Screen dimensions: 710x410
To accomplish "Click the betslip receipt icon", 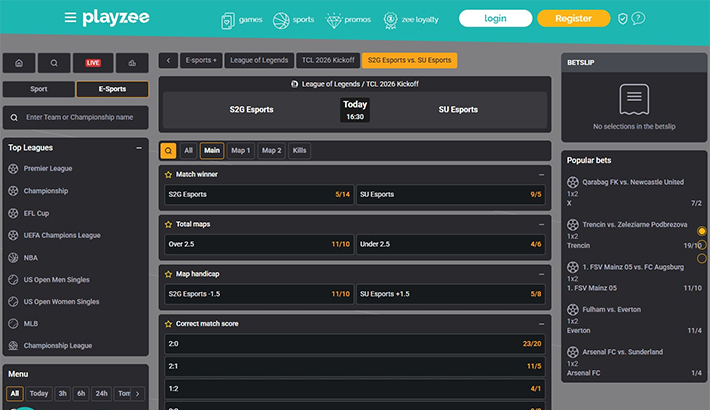I will coord(634,99).
